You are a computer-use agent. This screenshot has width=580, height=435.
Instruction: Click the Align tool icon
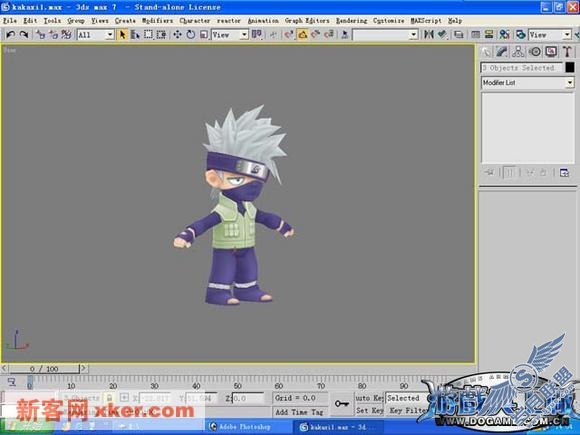tap(442, 35)
